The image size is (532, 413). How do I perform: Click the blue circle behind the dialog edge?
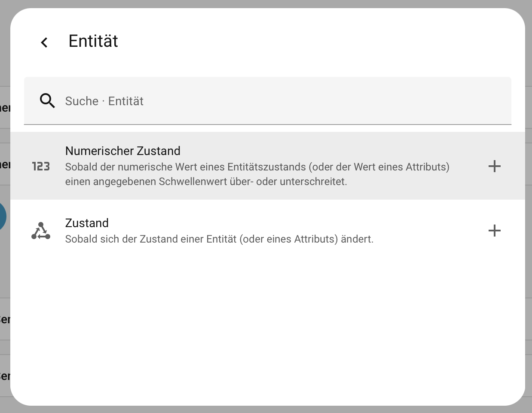(x=3, y=217)
